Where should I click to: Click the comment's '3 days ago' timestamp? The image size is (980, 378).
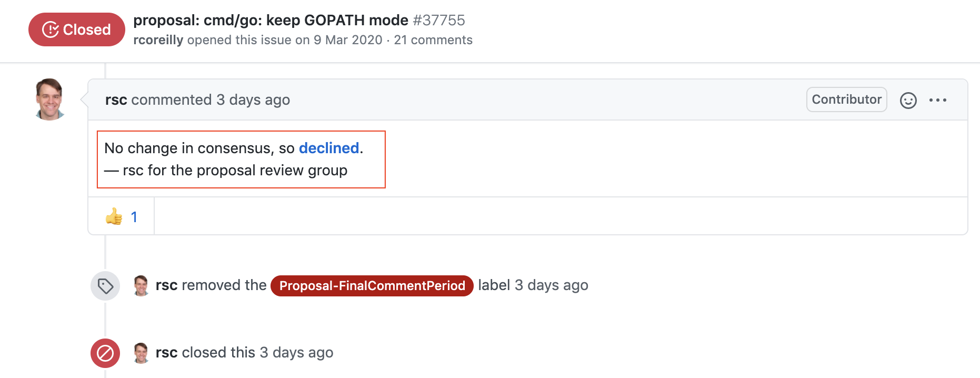point(253,100)
